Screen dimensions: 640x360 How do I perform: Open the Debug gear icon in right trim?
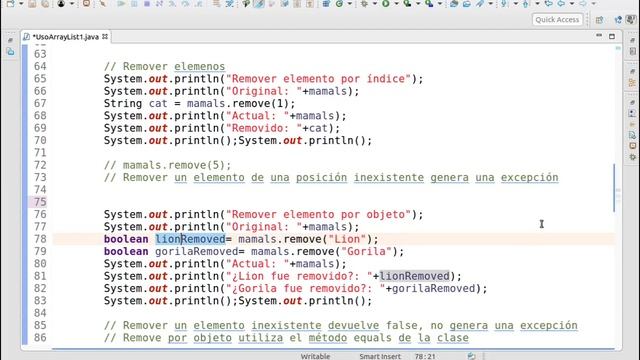[633, 157]
